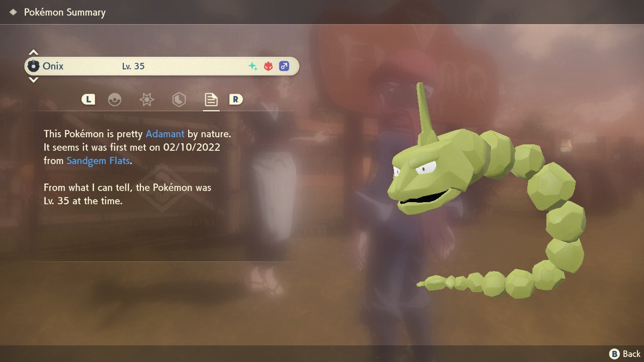Open the star-shaped stats tab

[x=146, y=100]
